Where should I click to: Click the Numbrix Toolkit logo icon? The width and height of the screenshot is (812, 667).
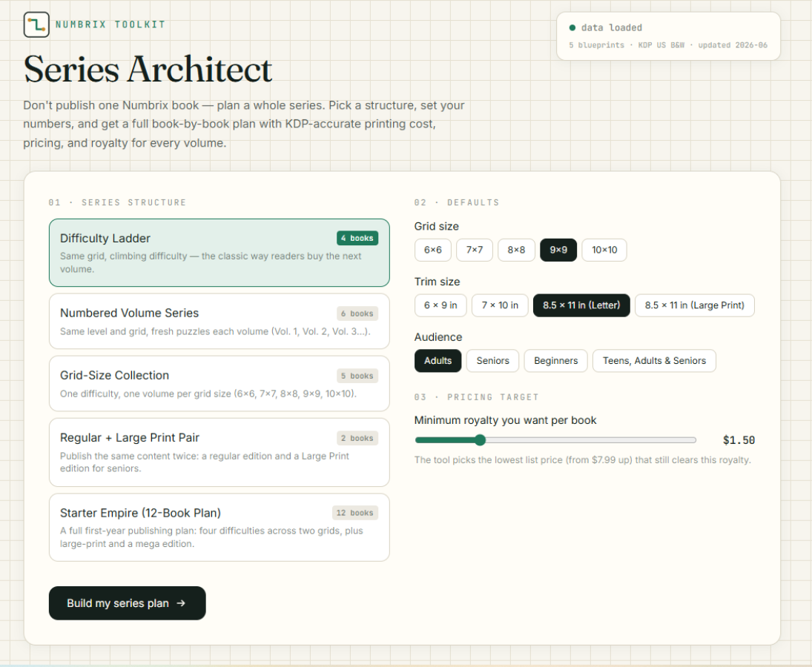tap(36, 24)
